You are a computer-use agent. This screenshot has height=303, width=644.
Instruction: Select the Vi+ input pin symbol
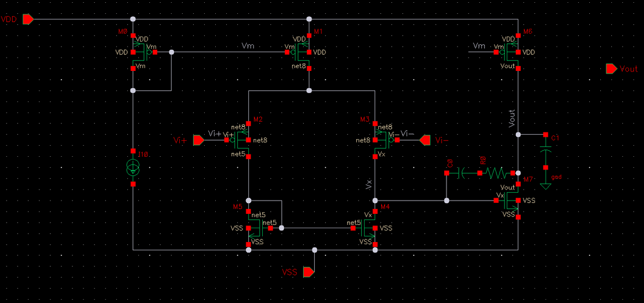[199, 140]
